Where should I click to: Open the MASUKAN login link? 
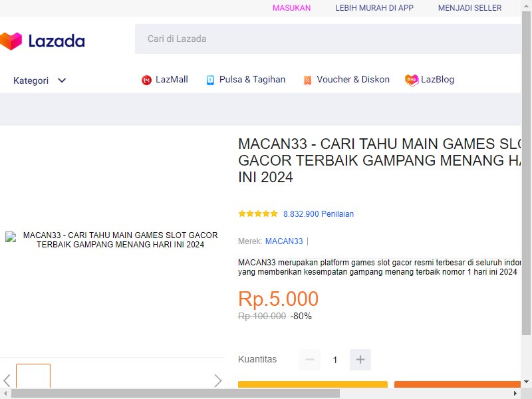[x=291, y=8]
